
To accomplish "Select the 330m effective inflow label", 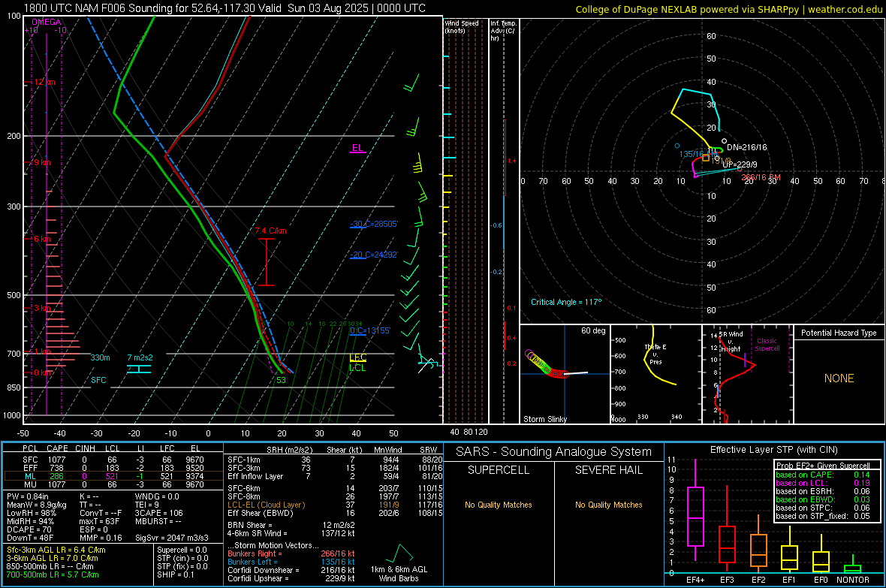I will pyautogui.click(x=100, y=357).
